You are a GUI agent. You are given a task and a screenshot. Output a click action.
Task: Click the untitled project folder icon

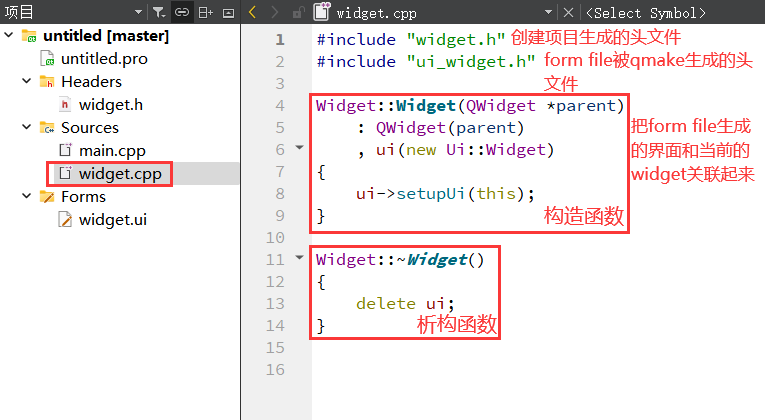pos(29,36)
